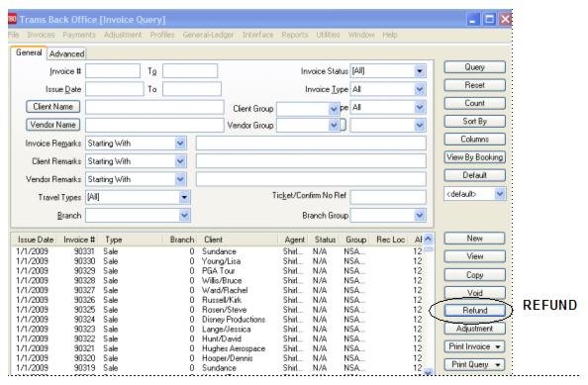The height and width of the screenshot is (385, 588).
Task: Select invoice 90328 Willis/Bruce row
Action: [219, 281]
